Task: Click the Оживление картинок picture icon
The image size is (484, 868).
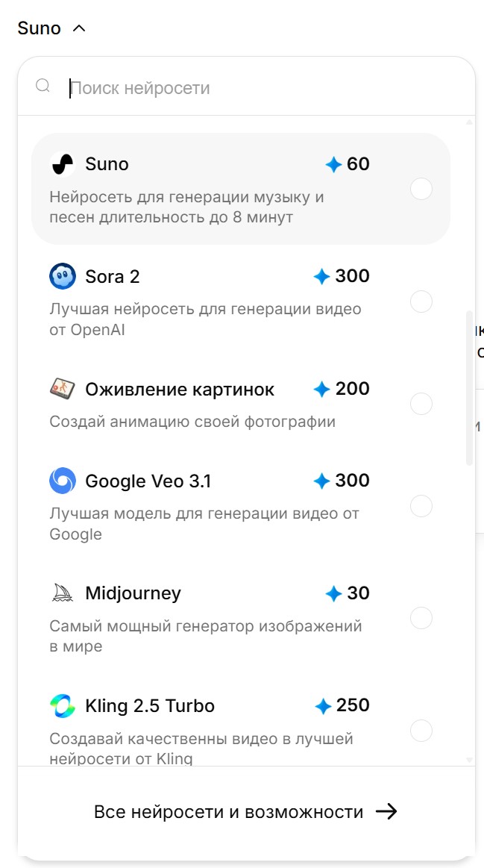Action: point(63,389)
